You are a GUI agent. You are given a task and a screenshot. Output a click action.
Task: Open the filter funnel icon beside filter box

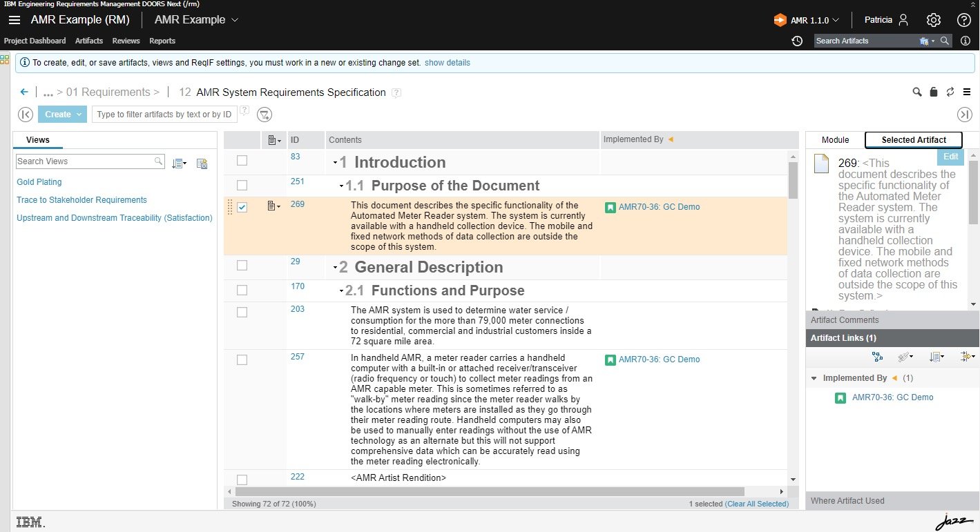[x=265, y=115]
